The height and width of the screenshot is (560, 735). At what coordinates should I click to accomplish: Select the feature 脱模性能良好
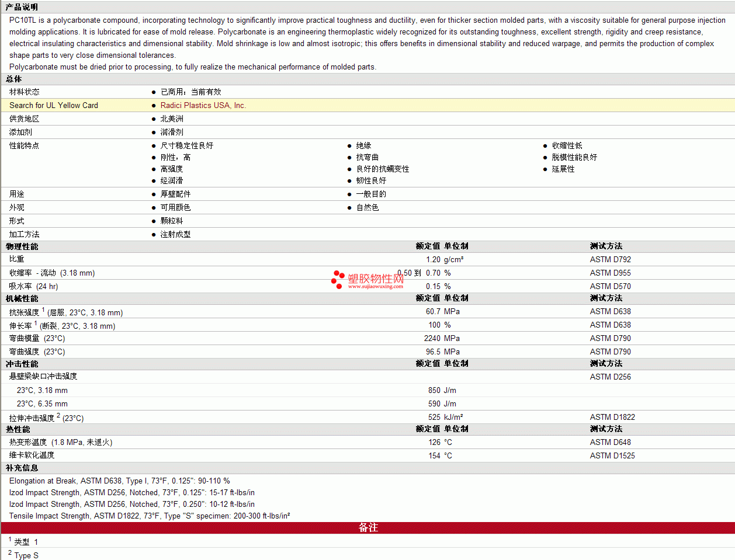click(574, 157)
